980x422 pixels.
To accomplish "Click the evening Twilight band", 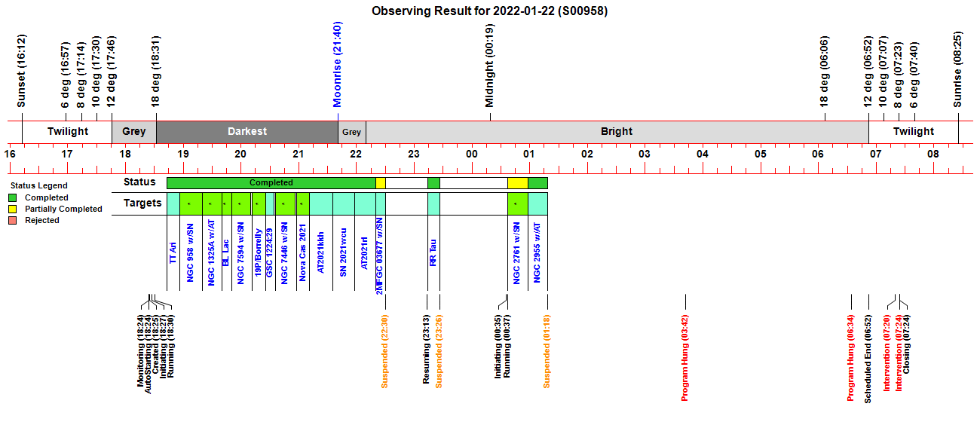I will pos(67,131).
